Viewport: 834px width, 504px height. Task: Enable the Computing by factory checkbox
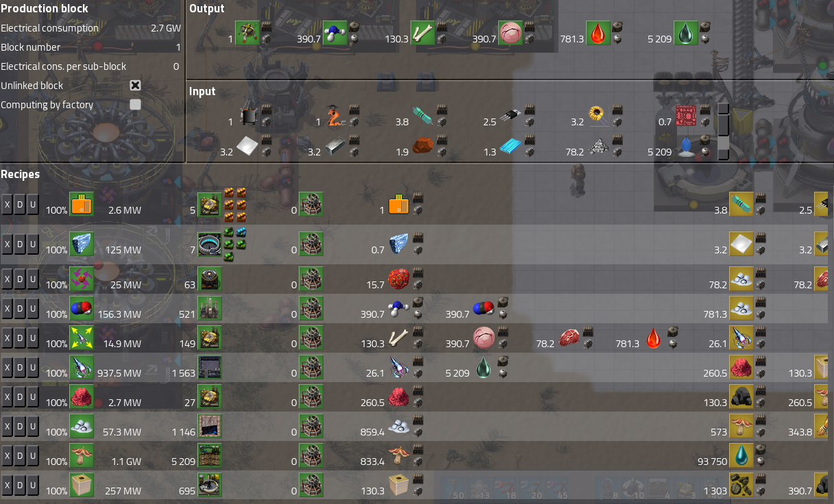[x=136, y=105]
